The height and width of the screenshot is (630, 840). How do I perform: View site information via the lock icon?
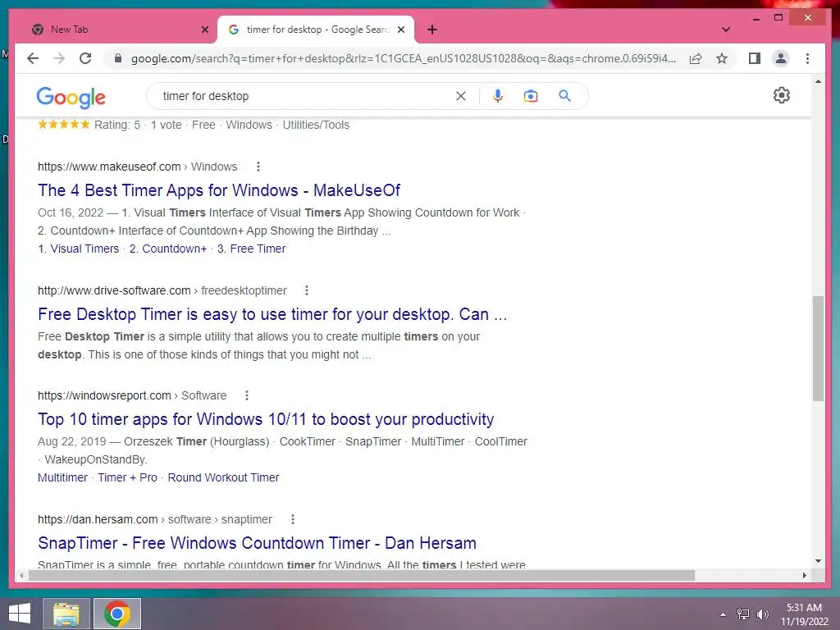pos(118,58)
